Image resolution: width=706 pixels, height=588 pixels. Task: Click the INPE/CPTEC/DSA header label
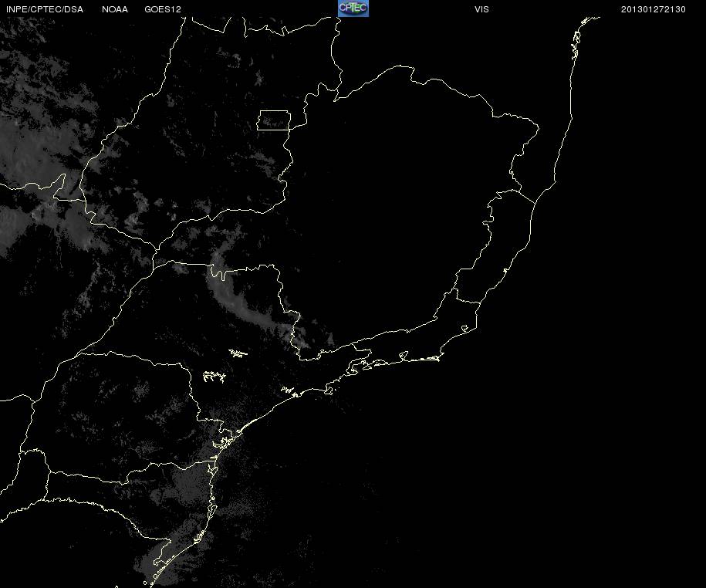tap(45, 9)
